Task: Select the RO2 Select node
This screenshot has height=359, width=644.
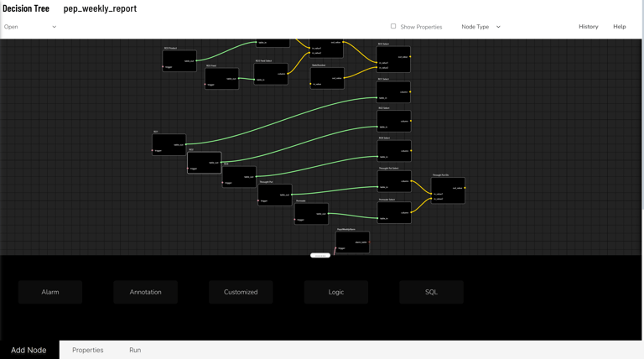Action: pos(394,121)
